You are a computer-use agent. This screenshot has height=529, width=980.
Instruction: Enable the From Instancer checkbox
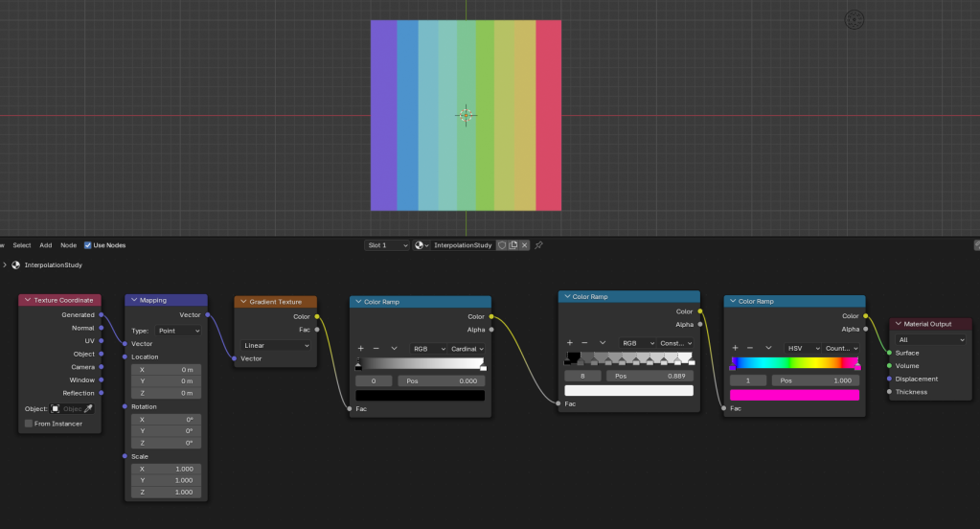tap(29, 424)
